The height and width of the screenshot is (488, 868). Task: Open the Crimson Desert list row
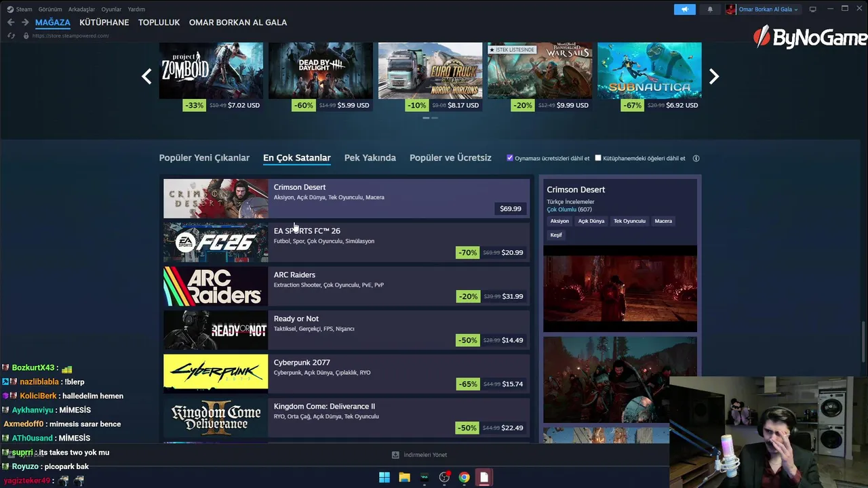(347, 199)
